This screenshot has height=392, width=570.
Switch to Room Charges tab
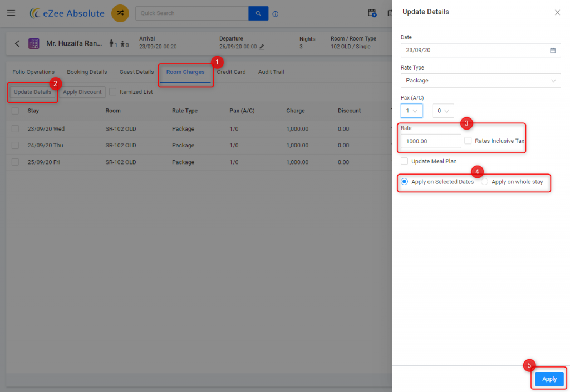point(185,72)
